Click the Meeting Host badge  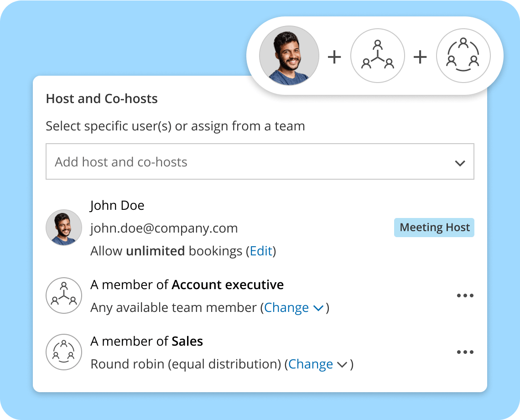click(x=434, y=227)
